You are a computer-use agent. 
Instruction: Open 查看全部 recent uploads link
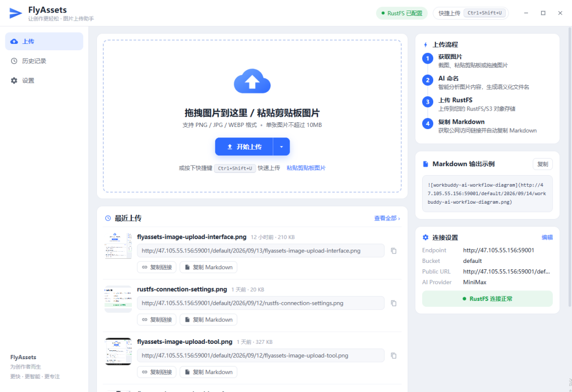click(x=387, y=218)
